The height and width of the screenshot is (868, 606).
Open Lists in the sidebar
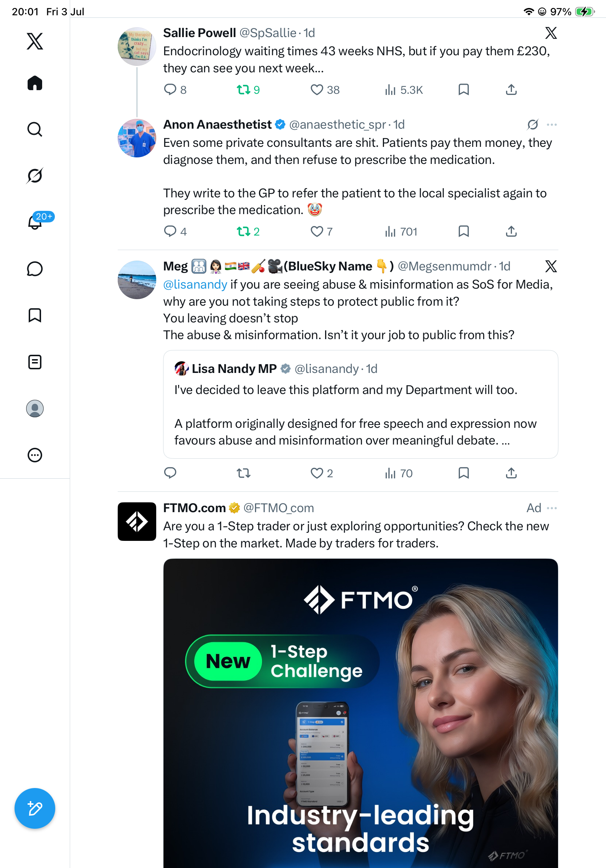pyautogui.click(x=35, y=362)
